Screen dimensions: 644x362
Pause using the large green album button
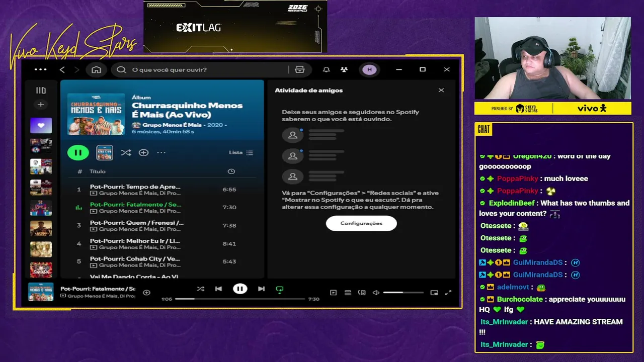(78, 152)
